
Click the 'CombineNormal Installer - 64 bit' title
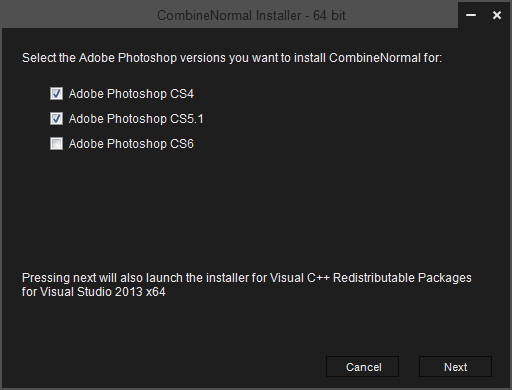(x=251, y=15)
